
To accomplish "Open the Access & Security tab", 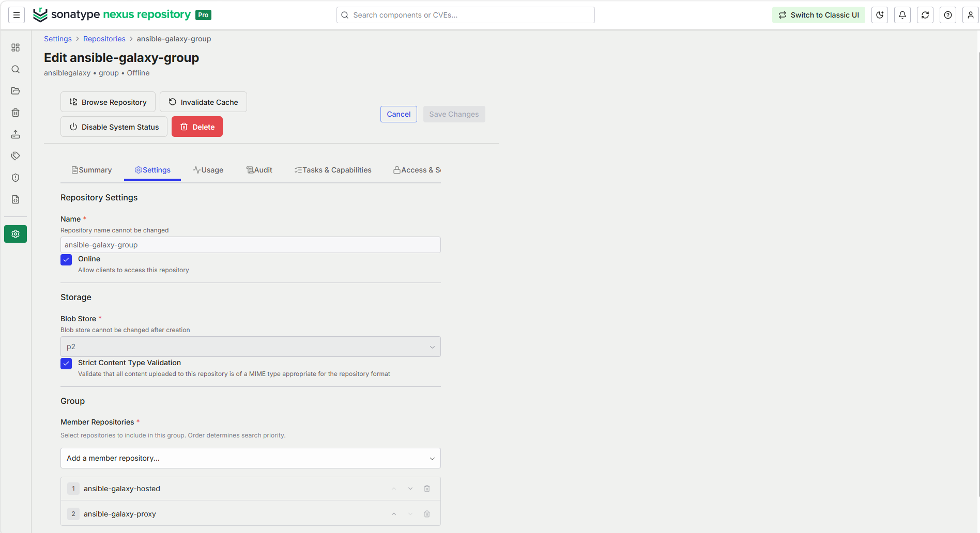I will point(417,170).
